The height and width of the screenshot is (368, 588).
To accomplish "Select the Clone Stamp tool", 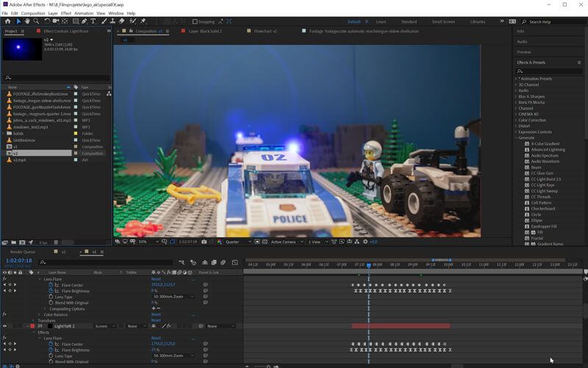I will click(x=112, y=21).
